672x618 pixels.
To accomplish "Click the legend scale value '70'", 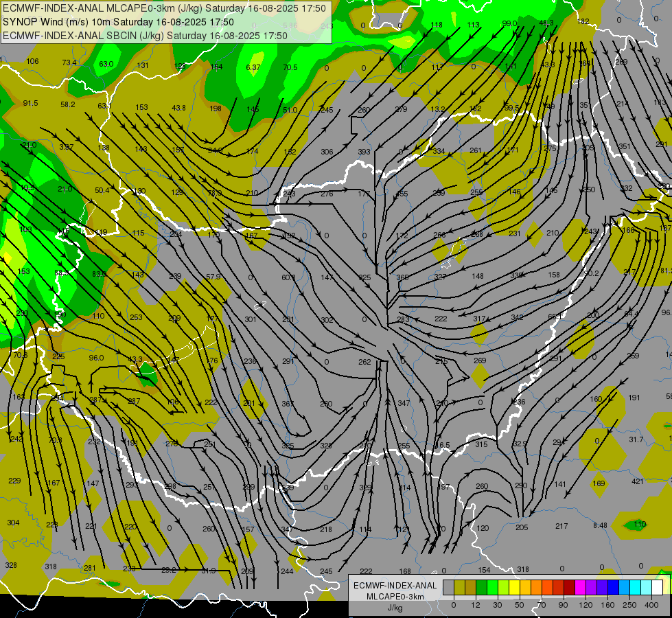I will click(x=542, y=605).
